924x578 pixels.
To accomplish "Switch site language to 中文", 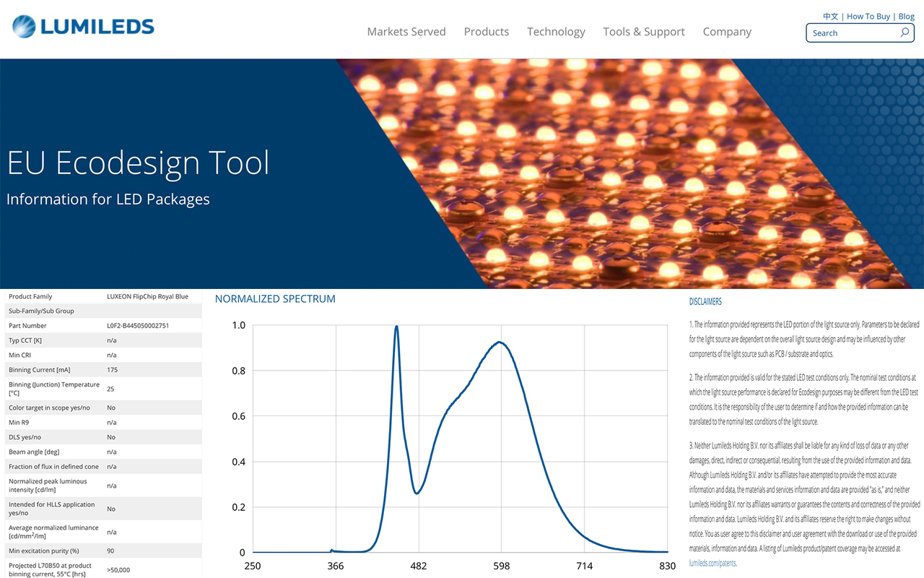I will click(x=829, y=16).
